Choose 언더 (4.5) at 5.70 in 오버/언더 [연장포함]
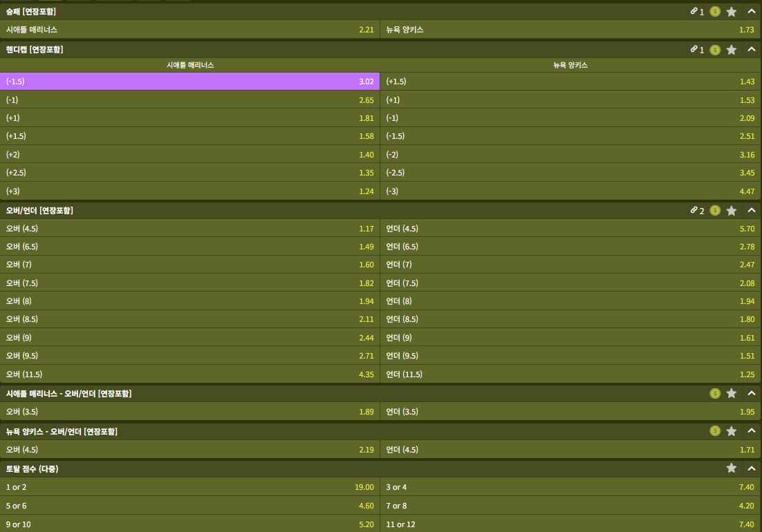Viewport: 762px width, 532px height. (570, 228)
